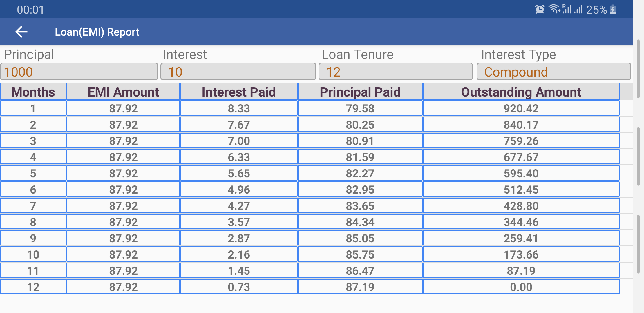Select interest paid value 2.16
Screen dimensions: 644x313
pos(239,254)
